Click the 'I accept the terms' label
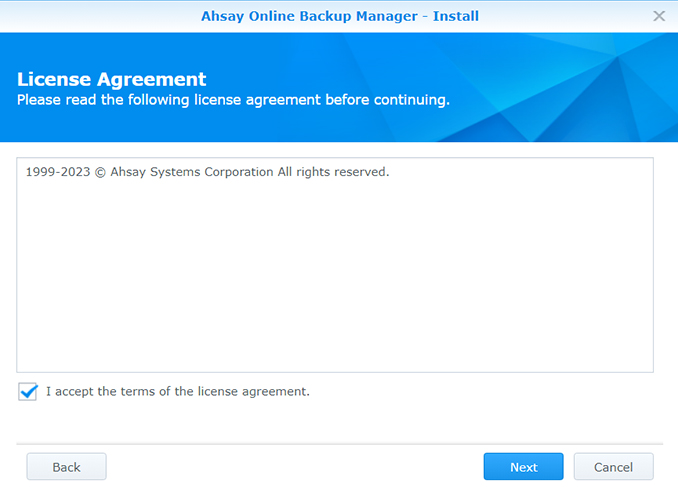The image size is (678, 487). pyautogui.click(x=178, y=391)
